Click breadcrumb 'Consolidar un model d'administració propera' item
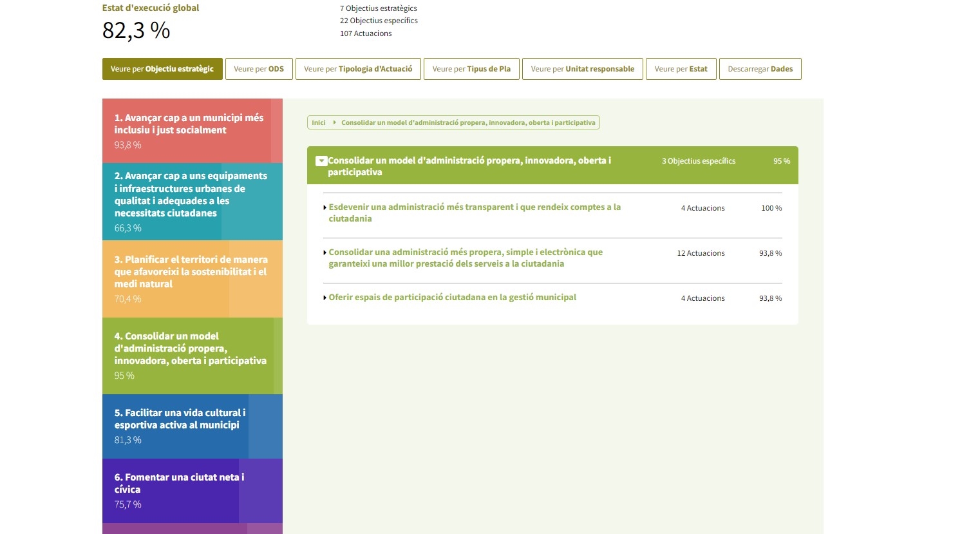980x534 pixels. pos(468,122)
